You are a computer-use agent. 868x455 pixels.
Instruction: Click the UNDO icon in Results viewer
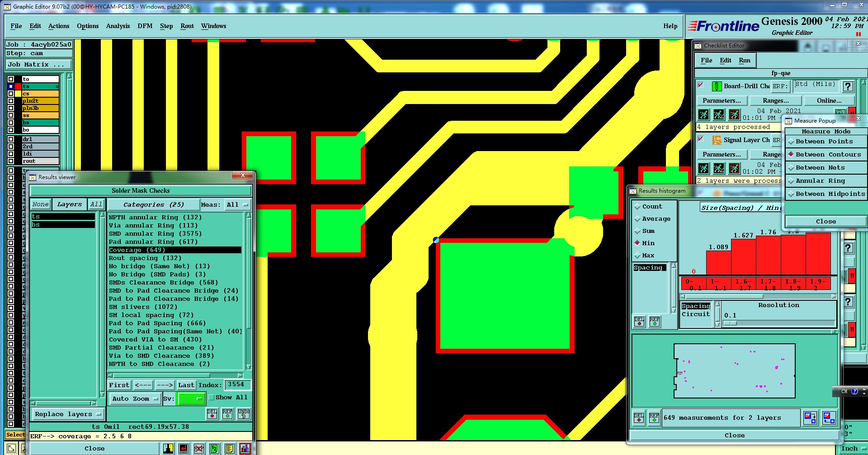click(x=243, y=413)
